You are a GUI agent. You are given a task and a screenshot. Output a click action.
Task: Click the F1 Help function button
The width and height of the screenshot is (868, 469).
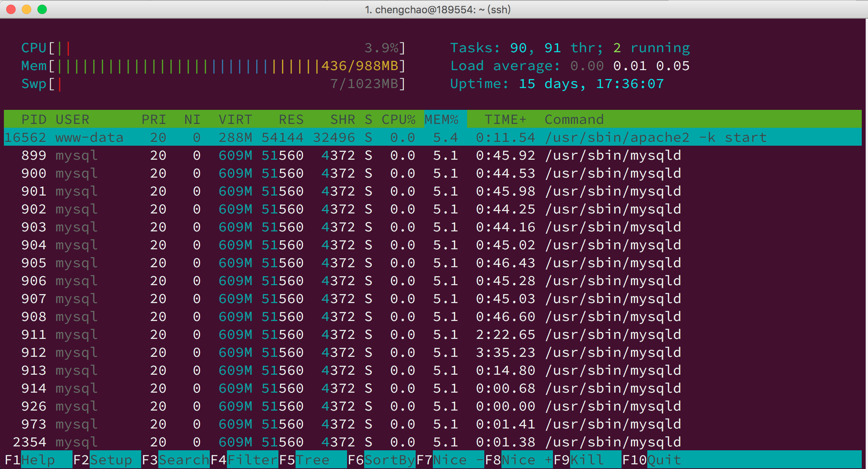click(x=38, y=460)
